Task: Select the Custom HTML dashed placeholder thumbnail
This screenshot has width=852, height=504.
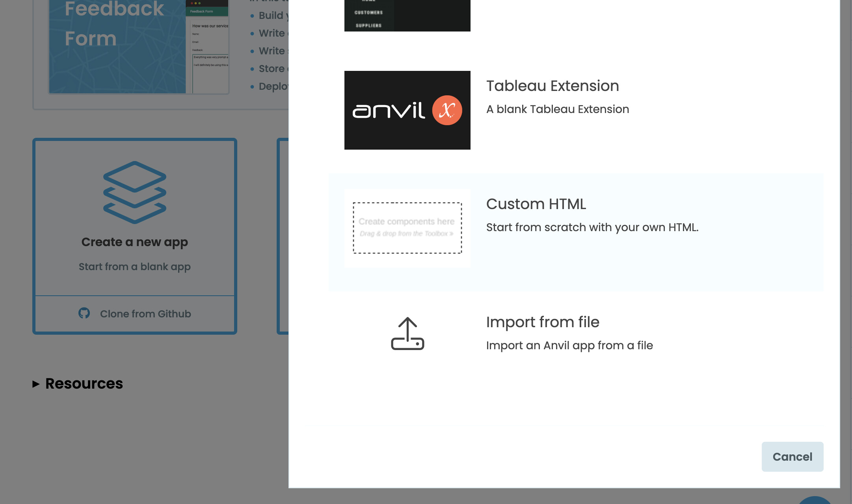Action: pyautogui.click(x=407, y=228)
